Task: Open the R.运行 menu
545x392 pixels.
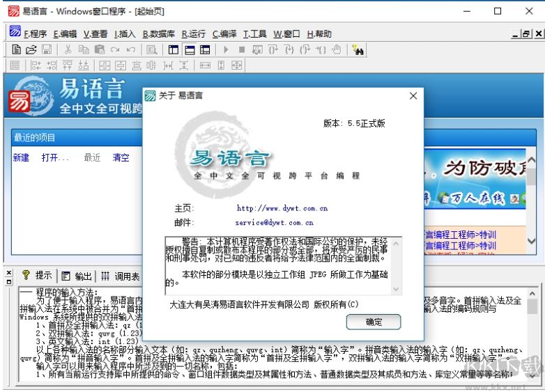Action: tap(194, 33)
